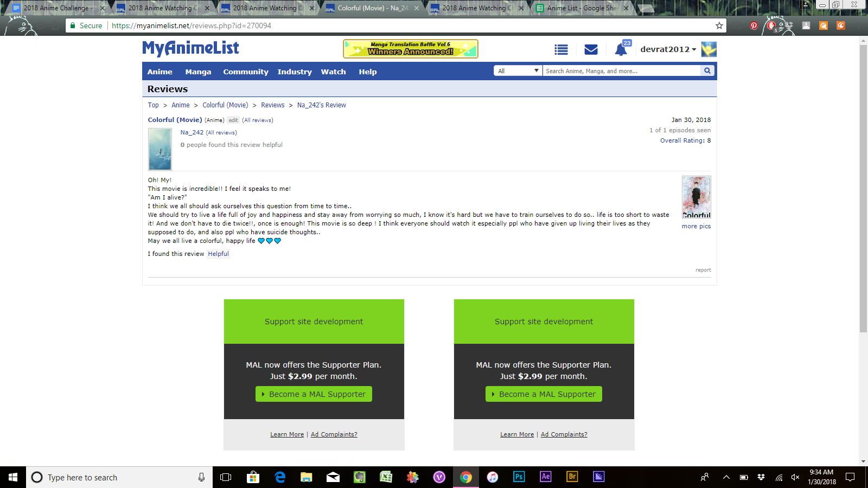This screenshot has height=488, width=868.
Task: Open iTunes from the taskbar
Action: point(493,477)
